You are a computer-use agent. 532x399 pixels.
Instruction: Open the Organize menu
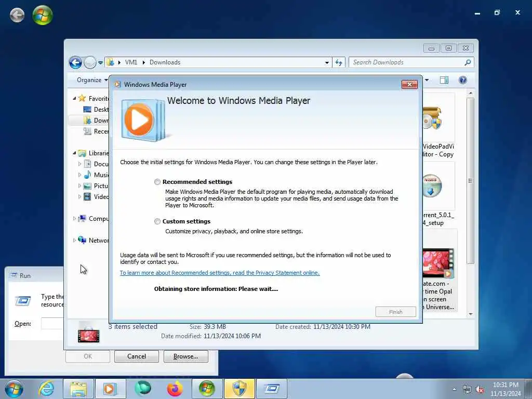point(92,80)
